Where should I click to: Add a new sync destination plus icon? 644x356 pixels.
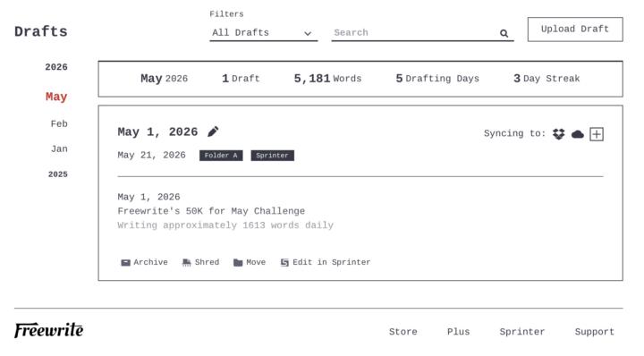[597, 134]
